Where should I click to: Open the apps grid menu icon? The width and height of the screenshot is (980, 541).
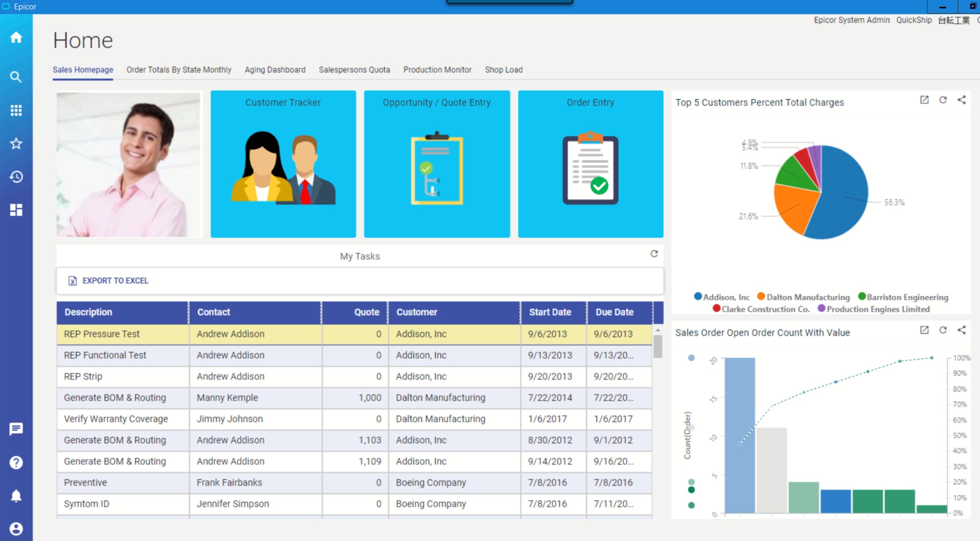pyautogui.click(x=16, y=110)
